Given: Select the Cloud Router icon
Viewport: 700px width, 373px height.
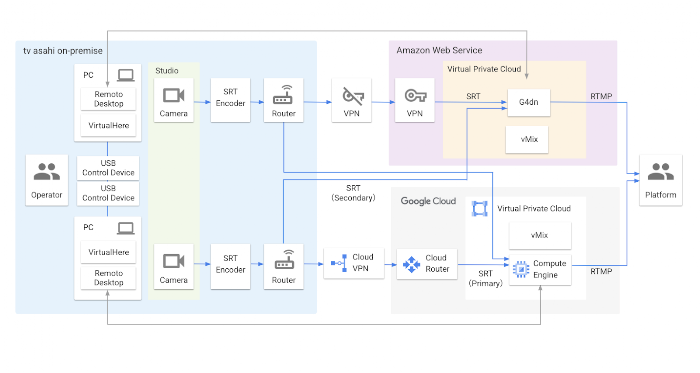Looking at the screenshot, I should (411, 264).
